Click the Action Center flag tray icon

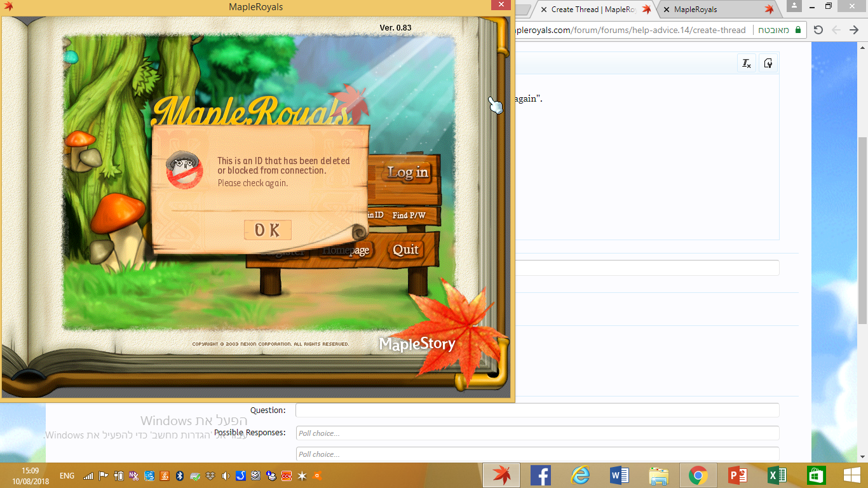[x=104, y=475]
